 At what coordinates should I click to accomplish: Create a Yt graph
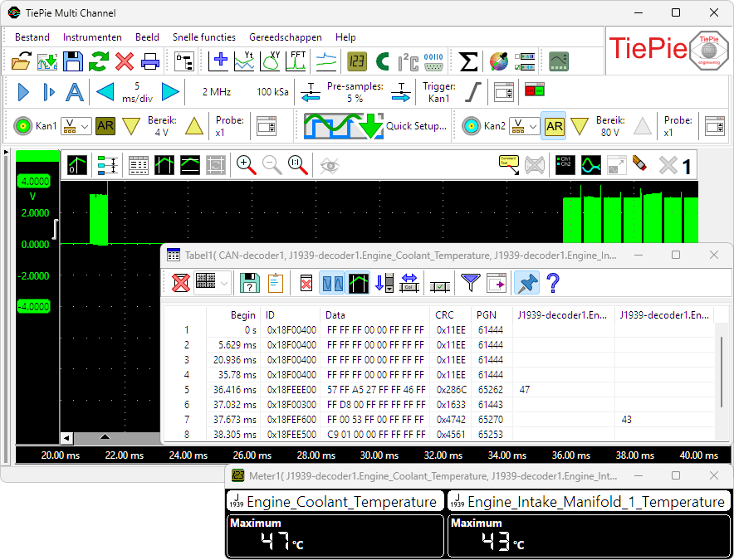coord(244,61)
